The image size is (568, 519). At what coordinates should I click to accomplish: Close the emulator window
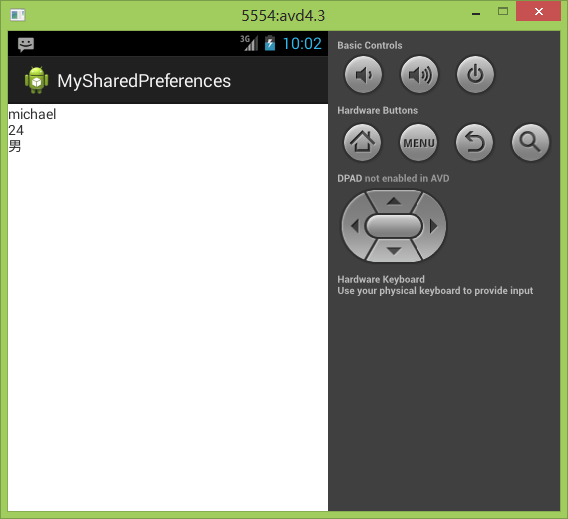point(538,12)
